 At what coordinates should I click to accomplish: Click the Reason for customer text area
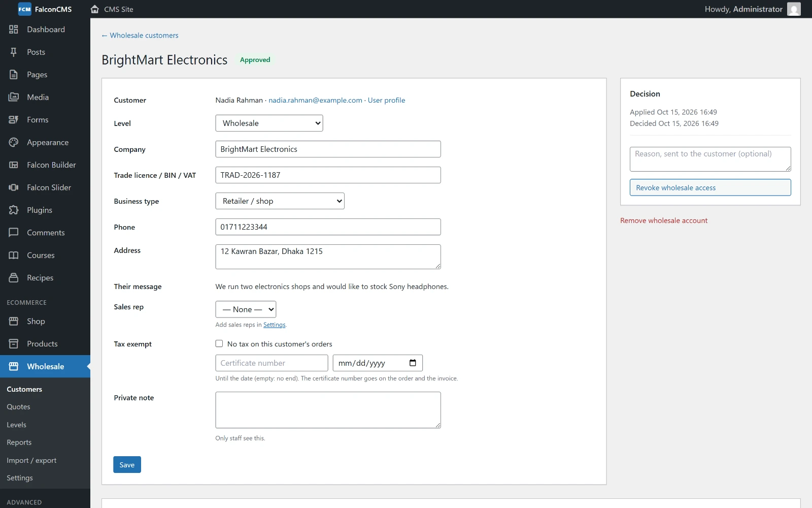tap(710, 159)
